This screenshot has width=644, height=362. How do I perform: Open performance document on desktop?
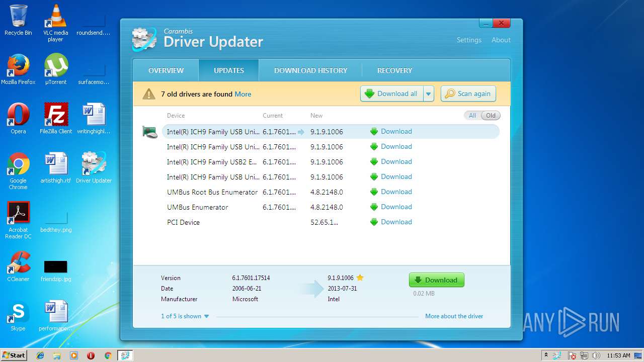(x=55, y=316)
